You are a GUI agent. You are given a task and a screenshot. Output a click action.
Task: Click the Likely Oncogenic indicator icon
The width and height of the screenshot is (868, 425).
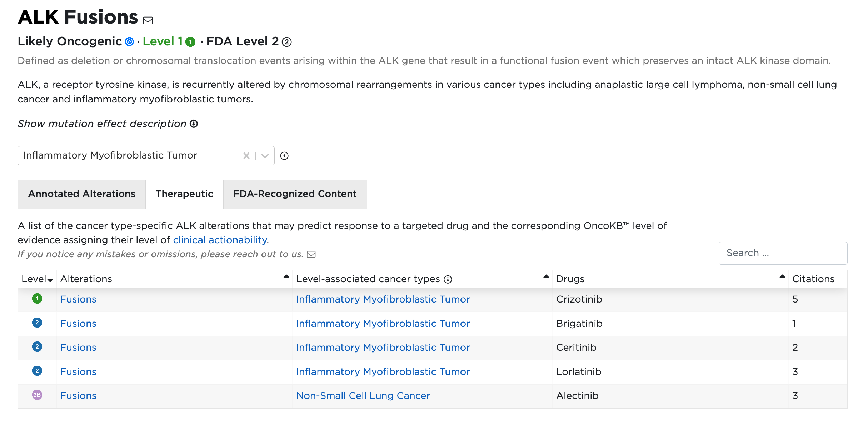(x=129, y=41)
